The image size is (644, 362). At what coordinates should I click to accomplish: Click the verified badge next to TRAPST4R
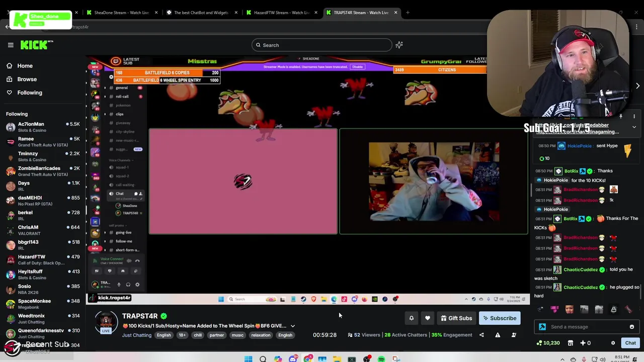tap(164, 316)
